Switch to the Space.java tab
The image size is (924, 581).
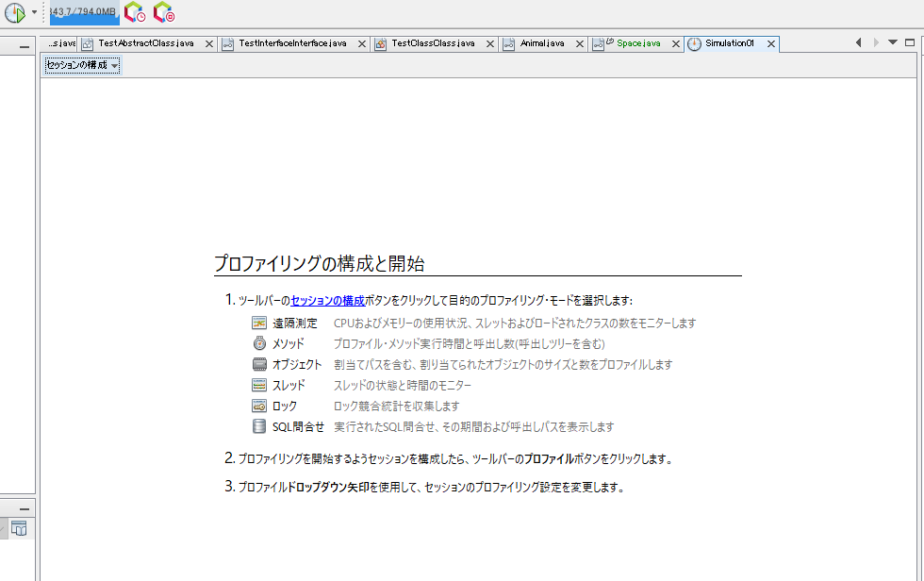(x=638, y=43)
